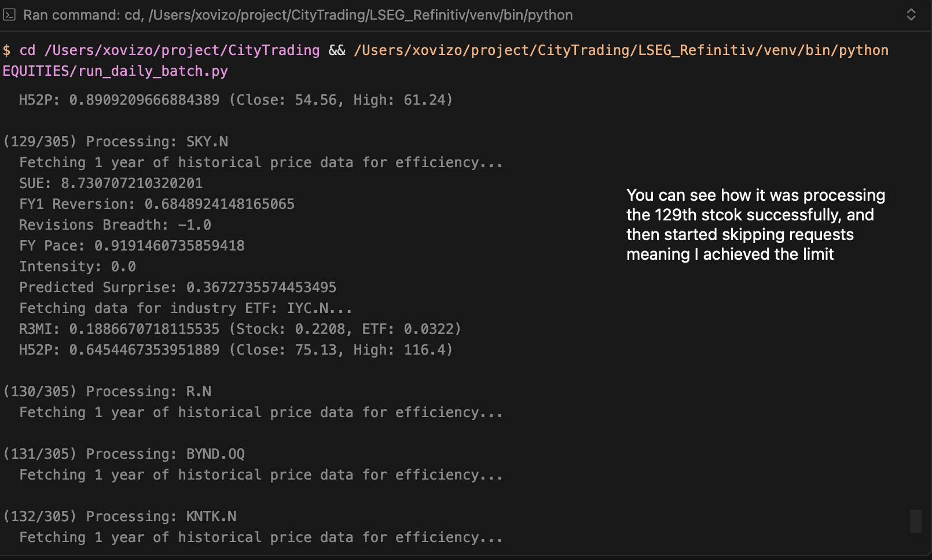
Task: Click the dollar sign command prompt
Action: tap(6, 50)
